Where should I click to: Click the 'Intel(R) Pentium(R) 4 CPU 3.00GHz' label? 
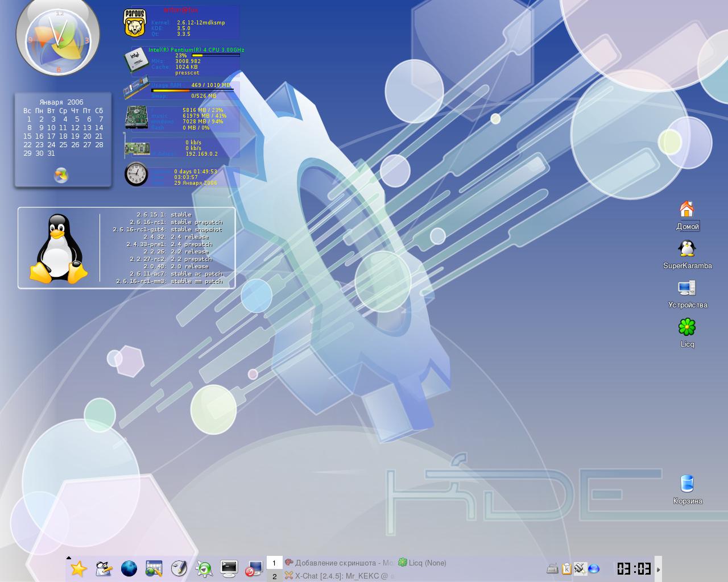tap(196, 50)
